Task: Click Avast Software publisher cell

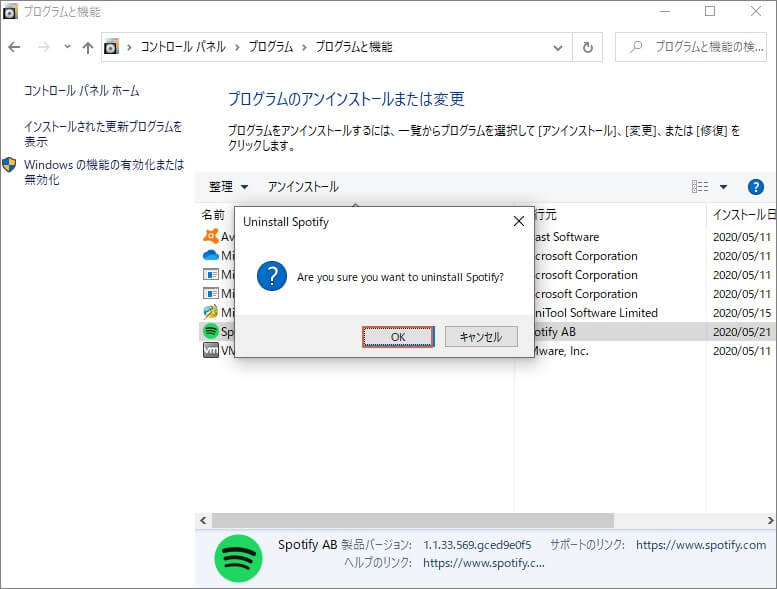Action: (567, 237)
